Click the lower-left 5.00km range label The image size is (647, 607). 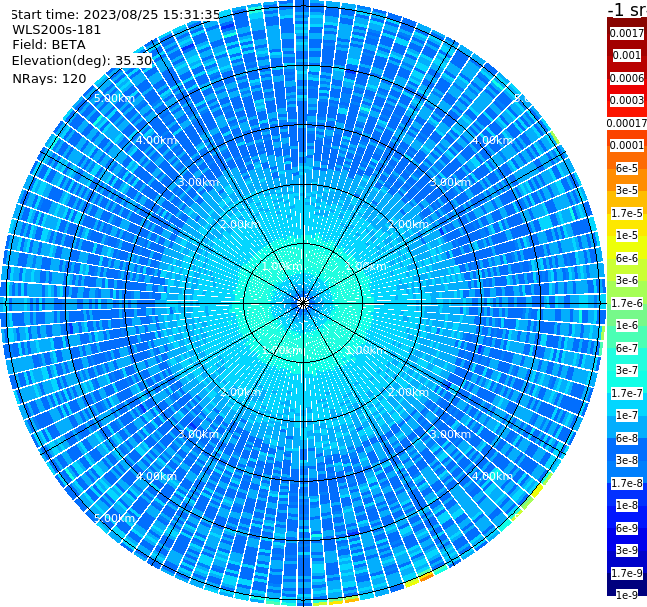click(114, 518)
